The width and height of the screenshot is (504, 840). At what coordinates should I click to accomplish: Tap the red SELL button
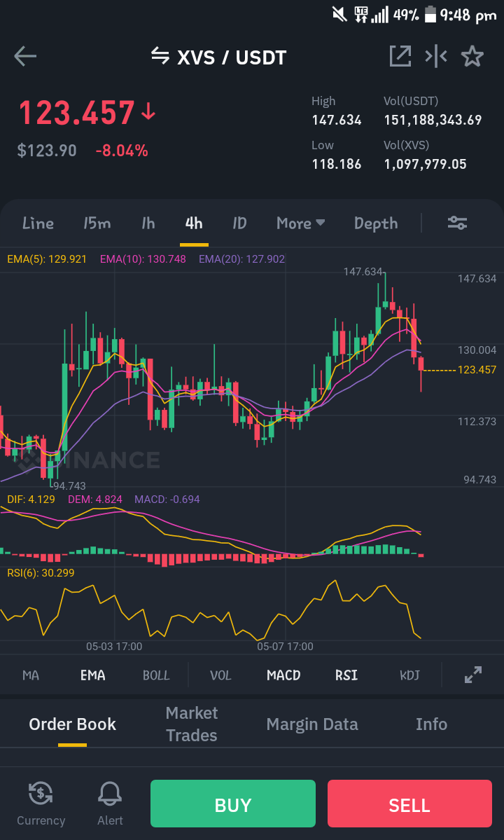[409, 804]
